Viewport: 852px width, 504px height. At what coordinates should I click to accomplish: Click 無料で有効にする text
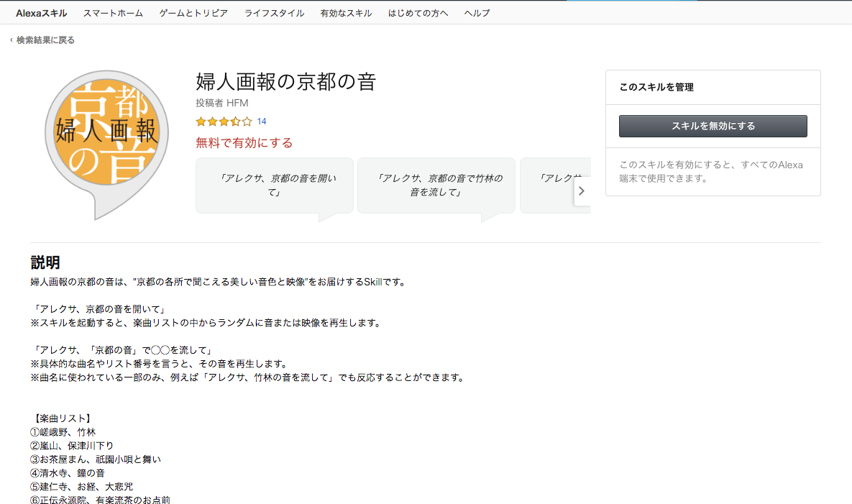(x=244, y=143)
